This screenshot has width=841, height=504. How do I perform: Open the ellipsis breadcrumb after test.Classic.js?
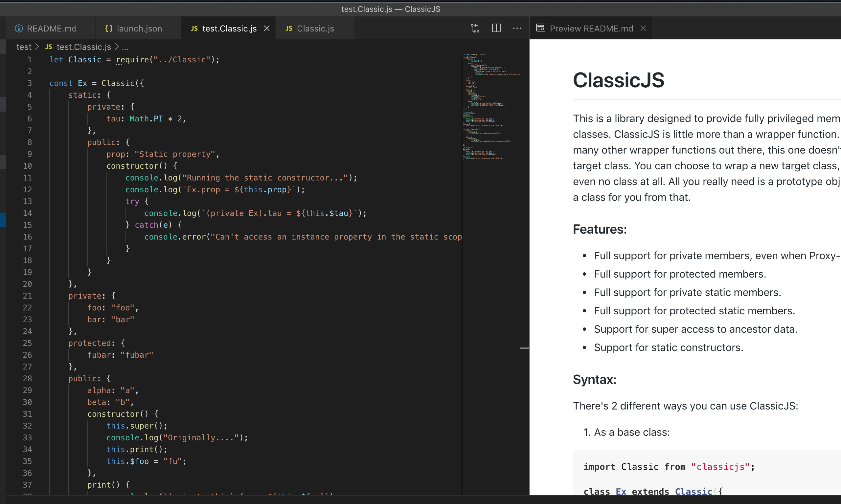125,47
